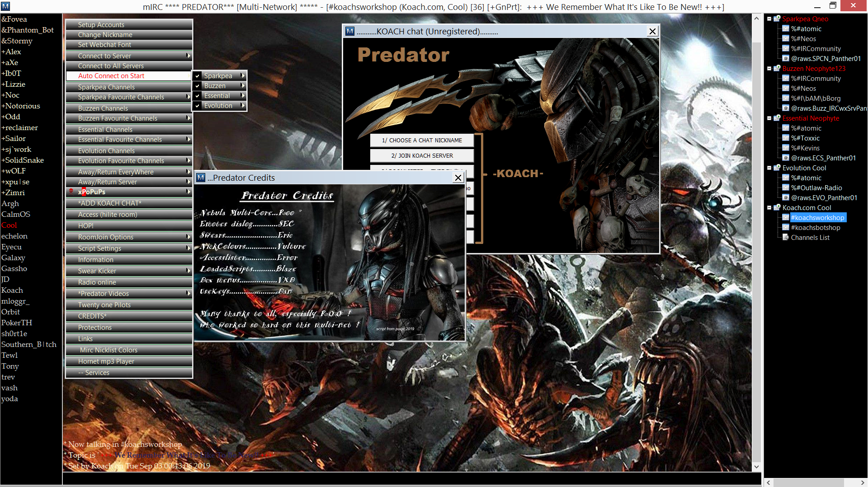Expand the RoomJoin Options submenu arrow

coord(189,237)
